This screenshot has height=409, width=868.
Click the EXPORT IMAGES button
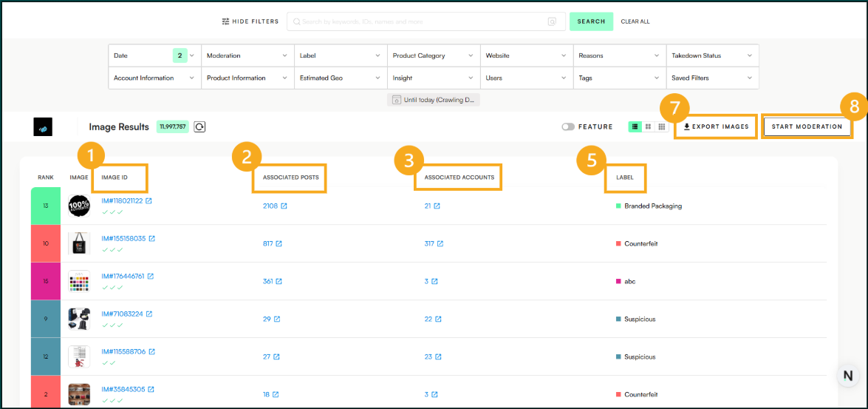click(717, 127)
